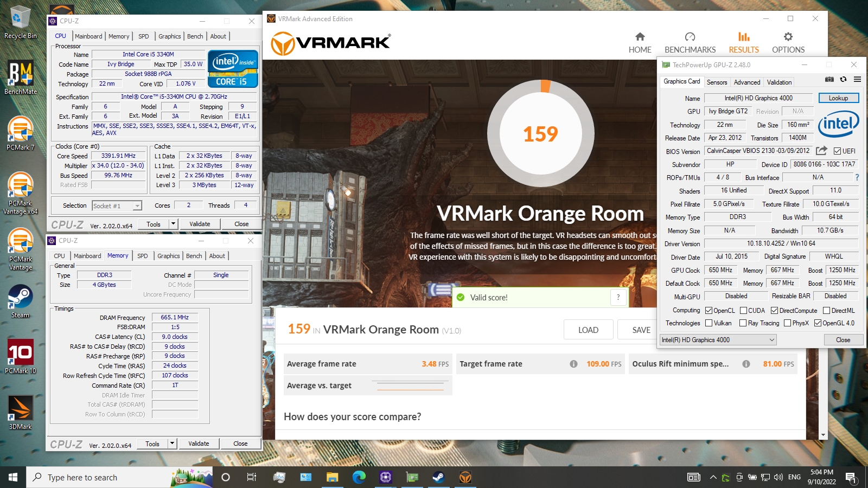
Task: Click the Close button in GPU-Z
Action: [843, 340]
